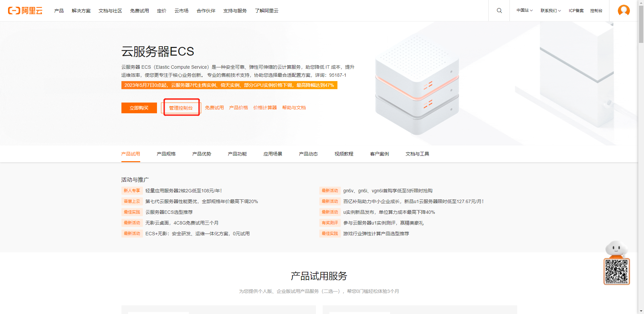644x314 pixels.
Task: Open the 合作伙伴 menu
Action: click(x=206, y=11)
